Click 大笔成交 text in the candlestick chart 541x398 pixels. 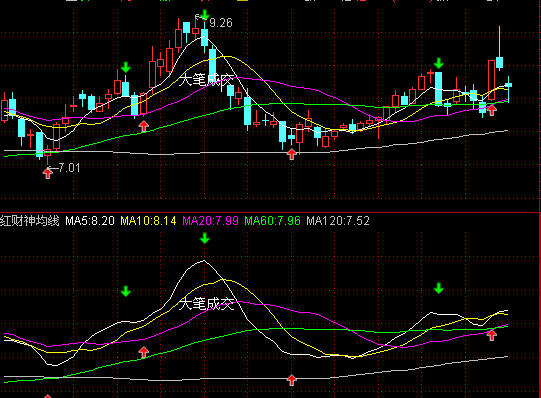click(206, 80)
